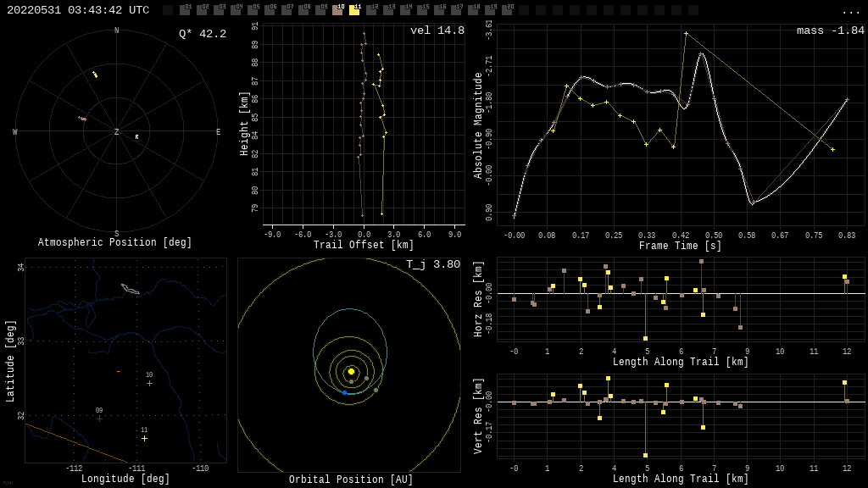Viewport: 868px width, 488px height.
Task: Click station 11 cross marker on map
Action: [x=144, y=438]
